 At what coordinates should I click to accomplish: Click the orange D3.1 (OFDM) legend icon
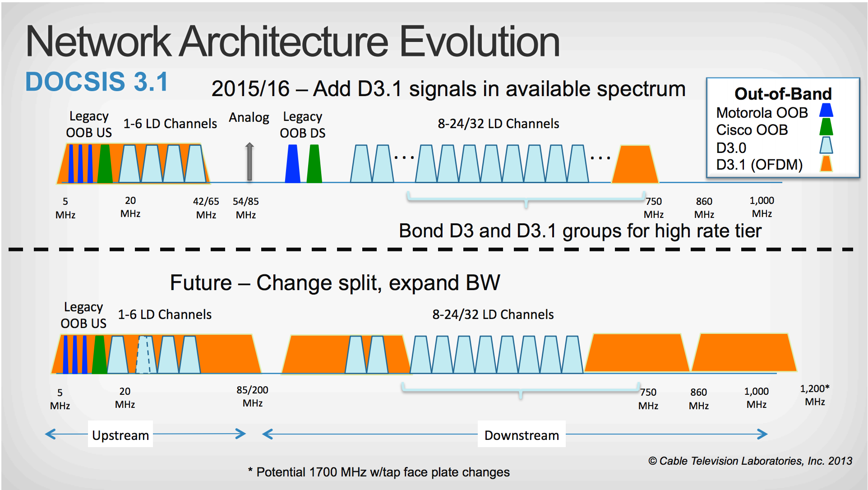click(826, 164)
